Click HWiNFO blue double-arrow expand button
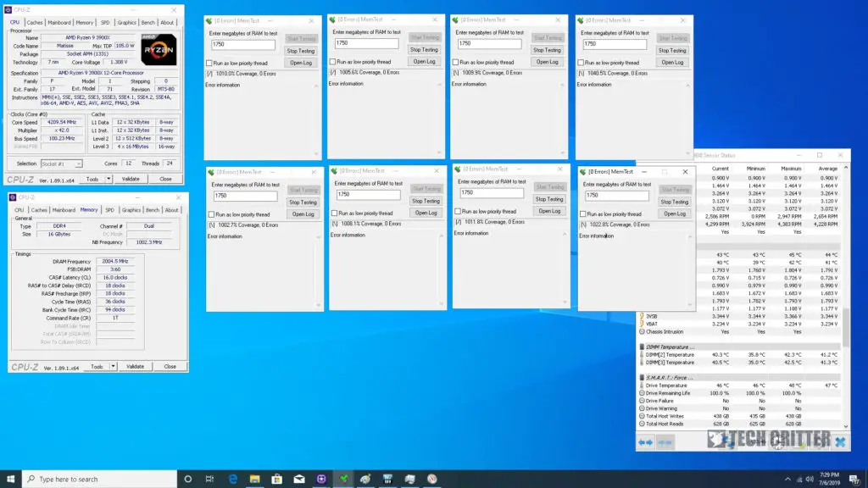The width and height of the screenshot is (868, 488). click(645, 442)
